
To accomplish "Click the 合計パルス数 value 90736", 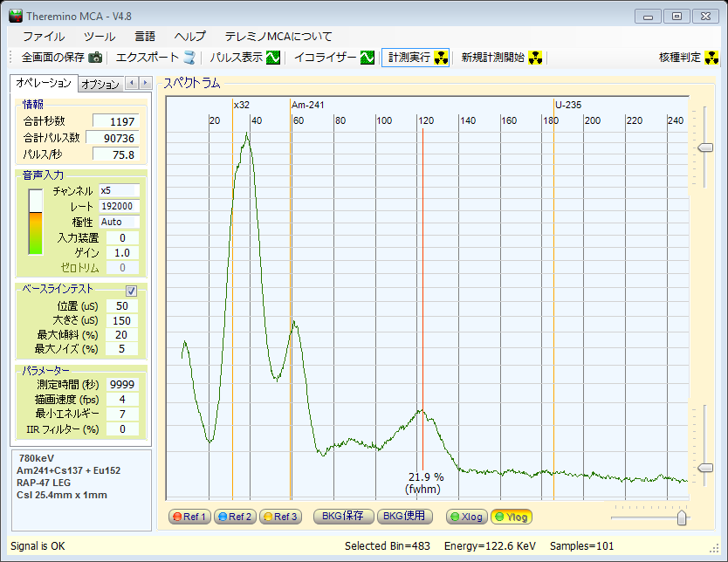I will [x=113, y=138].
